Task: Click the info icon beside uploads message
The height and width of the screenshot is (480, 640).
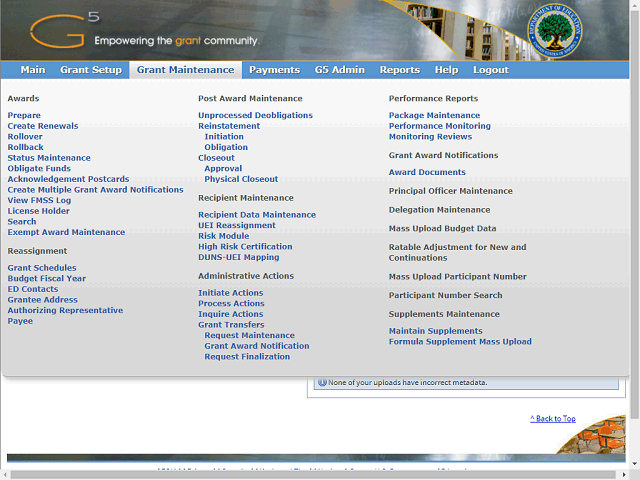Action: [x=322, y=382]
